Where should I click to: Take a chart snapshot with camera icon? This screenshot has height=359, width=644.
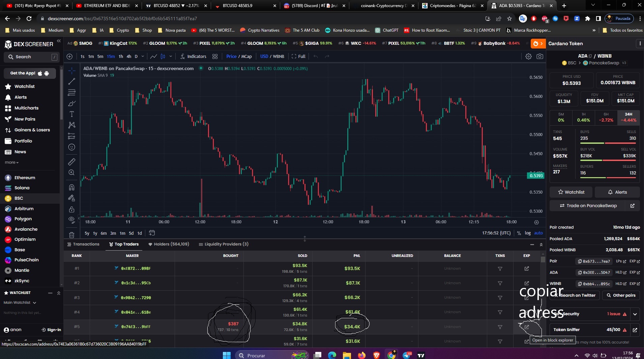tap(540, 57)
